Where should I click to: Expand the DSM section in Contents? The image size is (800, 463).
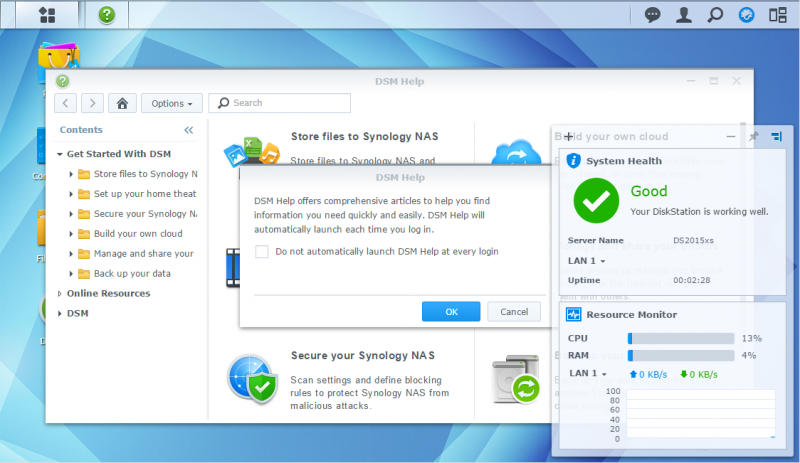pyautogui.click(x=60, y=313)
